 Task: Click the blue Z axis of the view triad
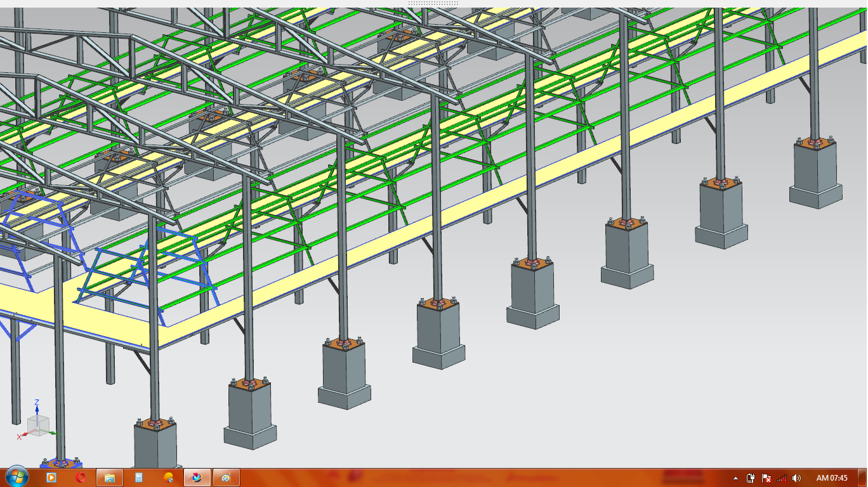coord(37,409)
